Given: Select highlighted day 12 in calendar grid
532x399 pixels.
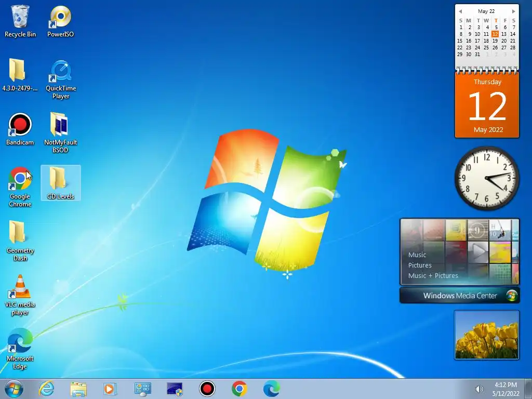Looking at the screenshot, I should pyautogui.click(x=495, y=34).
